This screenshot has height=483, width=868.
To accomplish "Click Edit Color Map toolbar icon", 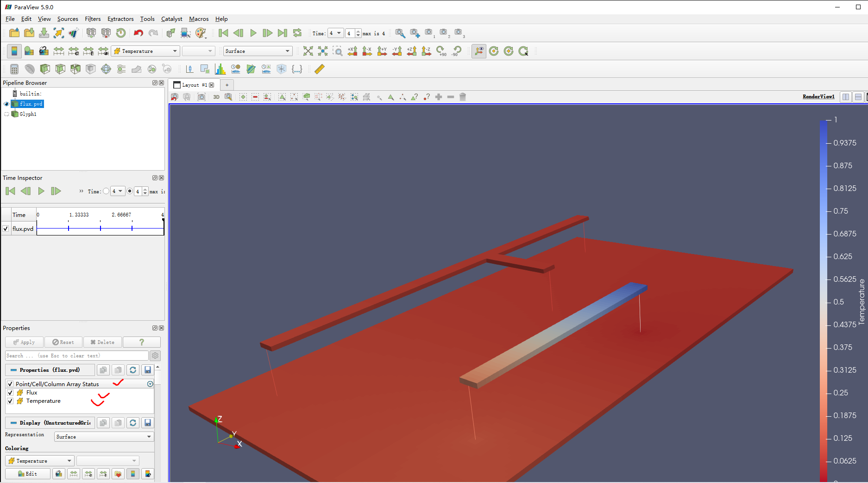I will pos(29,51).
